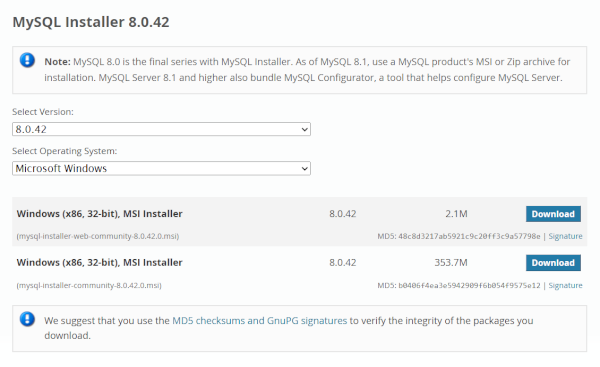The height and width of the screenshot is (367, 600).
Task: Click the MSI Installer title in the 2.1M row
Action: click(x=99, y=214)
